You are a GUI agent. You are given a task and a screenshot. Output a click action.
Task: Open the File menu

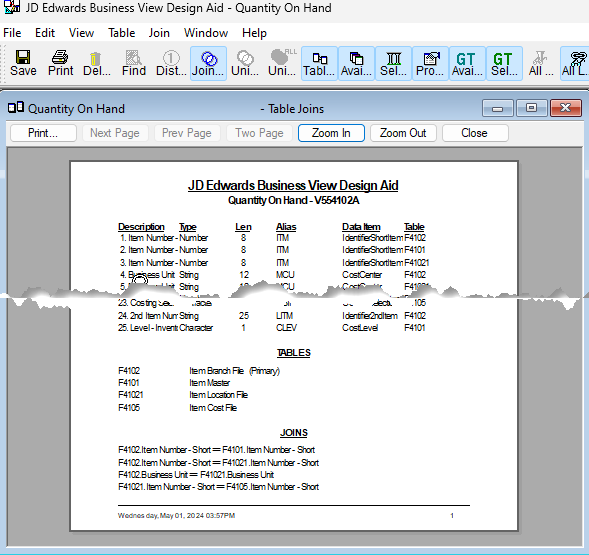pos(12,33)
